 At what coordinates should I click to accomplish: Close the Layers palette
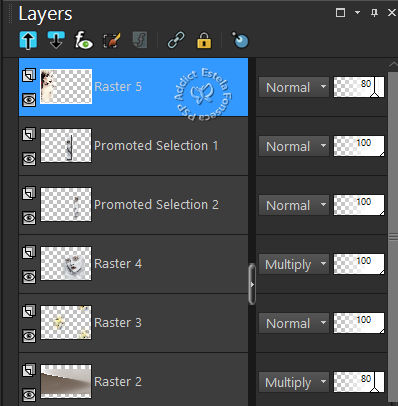coord(392,13)
